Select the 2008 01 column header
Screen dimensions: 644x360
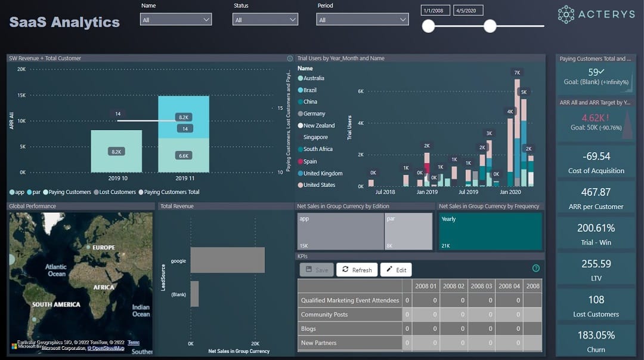click(x=426, y=286)
